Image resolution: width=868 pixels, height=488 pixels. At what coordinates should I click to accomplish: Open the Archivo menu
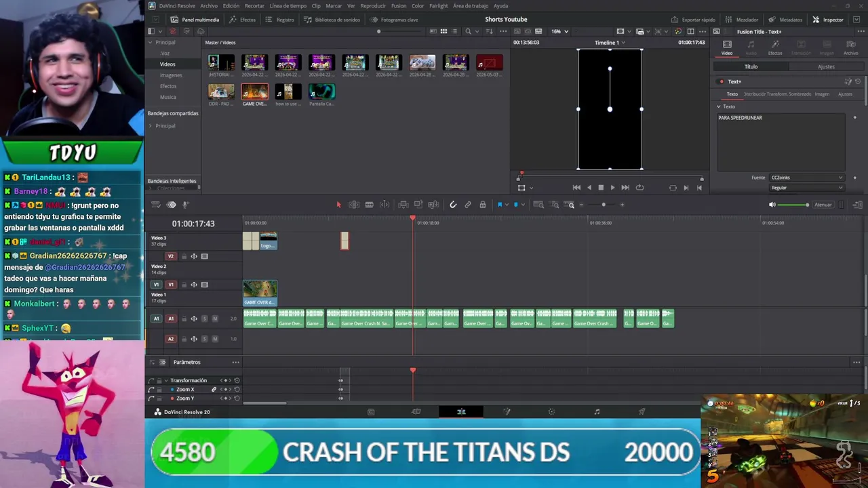[209, 5]
